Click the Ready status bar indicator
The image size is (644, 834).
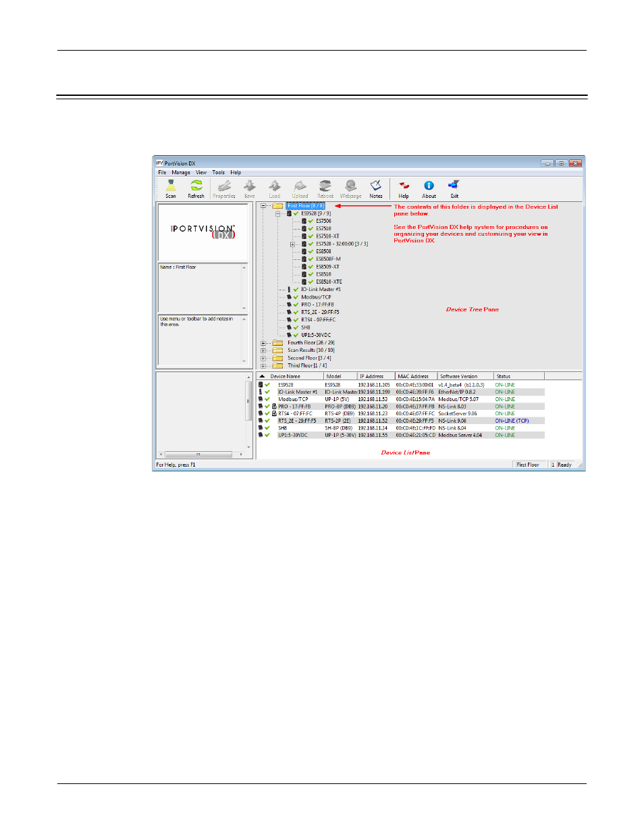click(564, 465)
